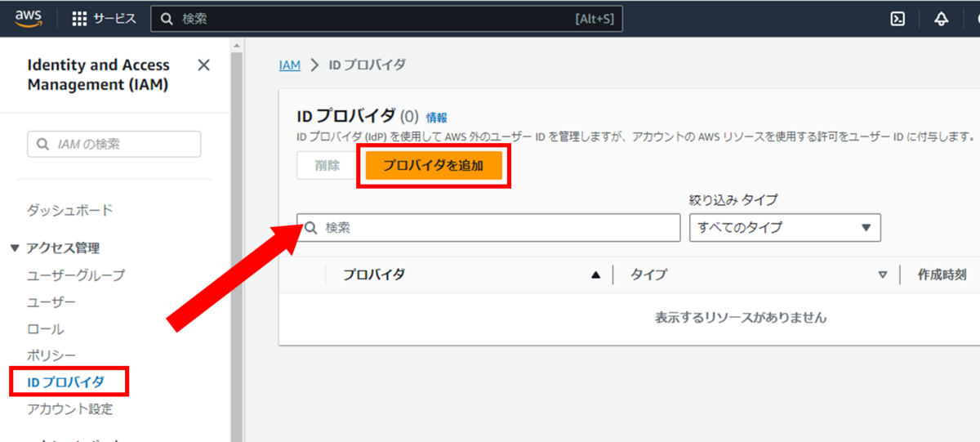This screenshot has width=980, height=442.
Task: Open the AWS home logo
Action: [29, 19]
